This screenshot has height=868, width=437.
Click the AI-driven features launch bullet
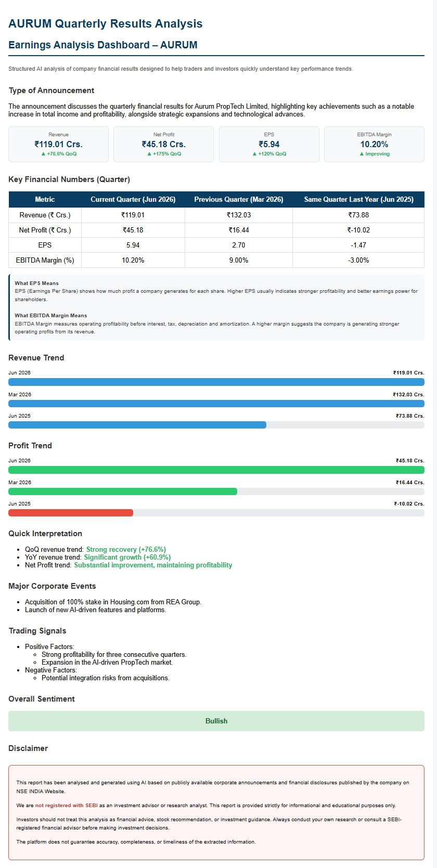pyautogui.click(x=96, y=610)
